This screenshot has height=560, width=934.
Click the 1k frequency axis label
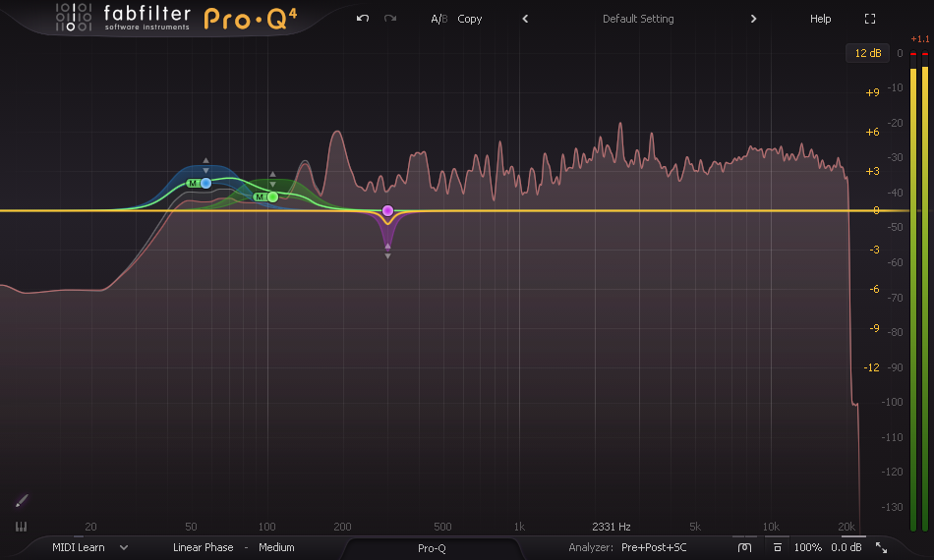[x=519, y=527]
